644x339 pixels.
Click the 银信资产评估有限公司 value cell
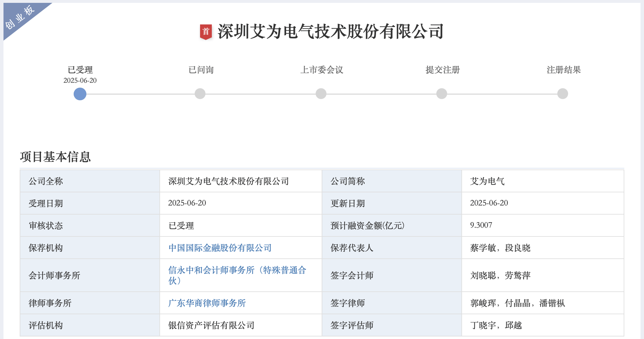point(241,325)
